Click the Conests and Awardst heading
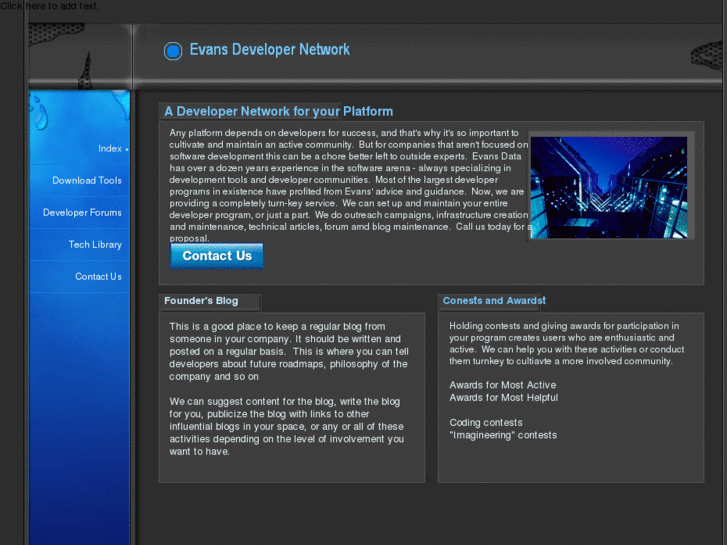Viewport: 727px width, 545px height. click(x=494, y=301)
